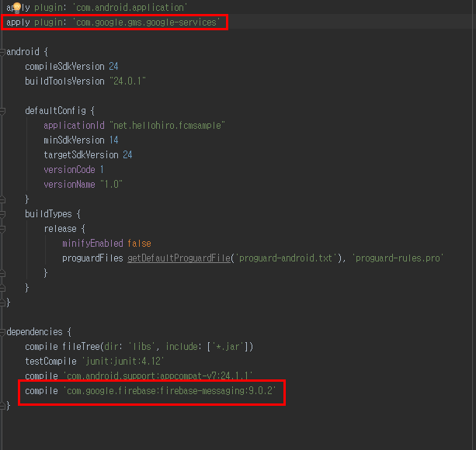Click the "net.hellohiro.fcmsample" string

pos(167,125)
